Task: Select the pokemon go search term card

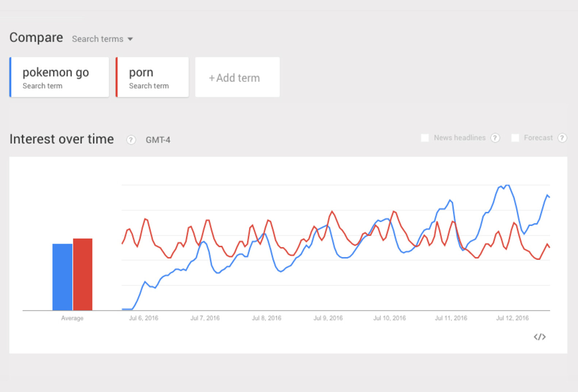Action: click(58, 77)
